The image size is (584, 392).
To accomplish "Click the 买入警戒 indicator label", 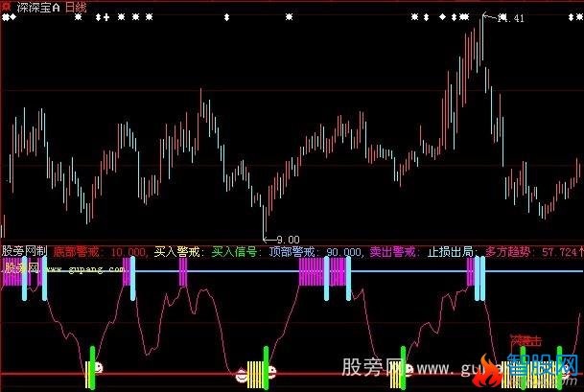I will pos(178,252).
